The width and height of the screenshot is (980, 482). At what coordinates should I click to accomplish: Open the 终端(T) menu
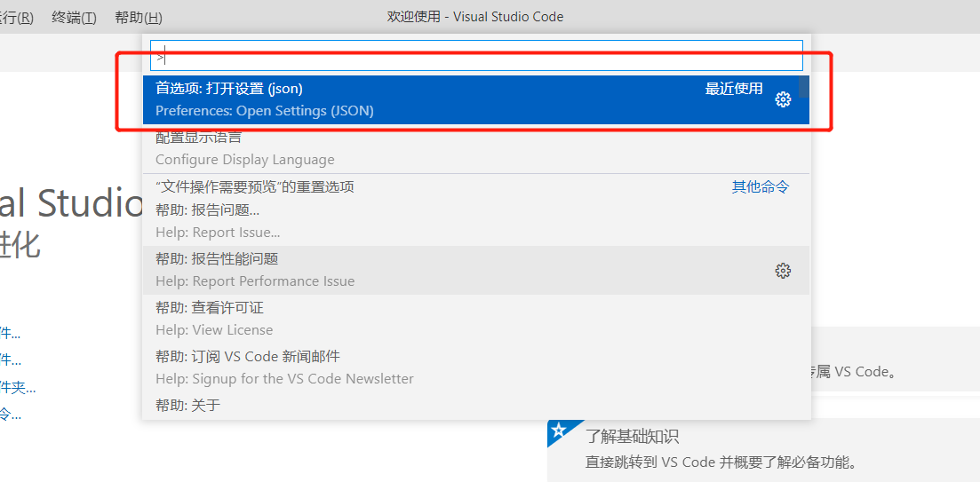tap(74, 17)
